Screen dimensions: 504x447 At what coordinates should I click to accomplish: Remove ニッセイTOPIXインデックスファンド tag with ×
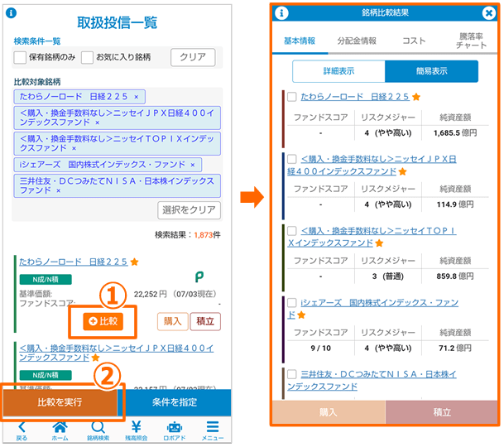coord(74,148)
